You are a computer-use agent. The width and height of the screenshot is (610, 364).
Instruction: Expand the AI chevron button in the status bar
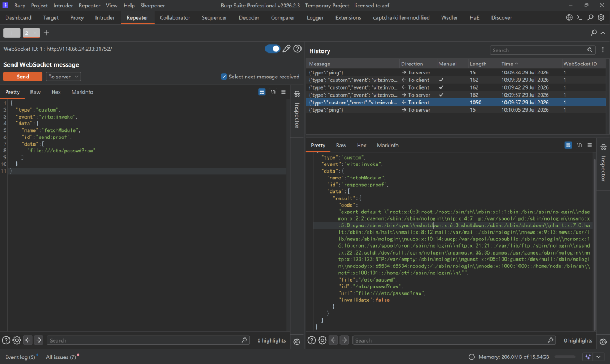(599, 357)
